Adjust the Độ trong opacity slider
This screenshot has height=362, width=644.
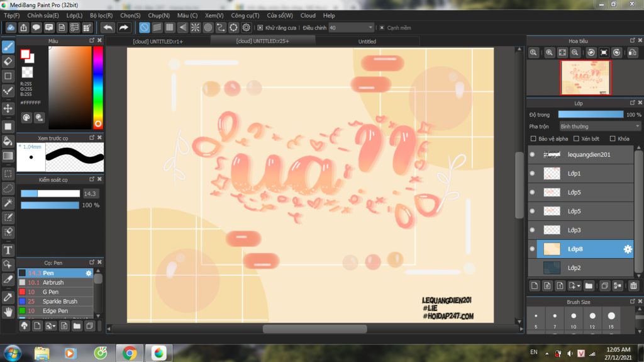pyautogui.click(x=591, y=115)
